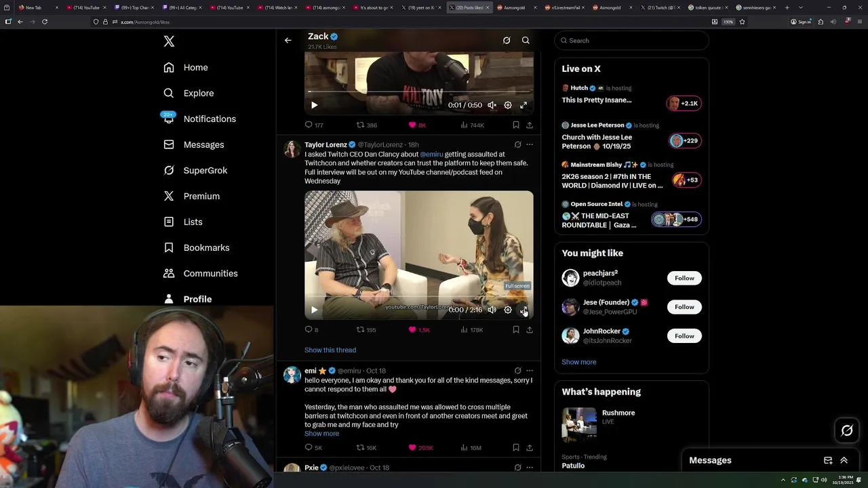
Task: Open Home from the sidebar
Action: (186, 67)
